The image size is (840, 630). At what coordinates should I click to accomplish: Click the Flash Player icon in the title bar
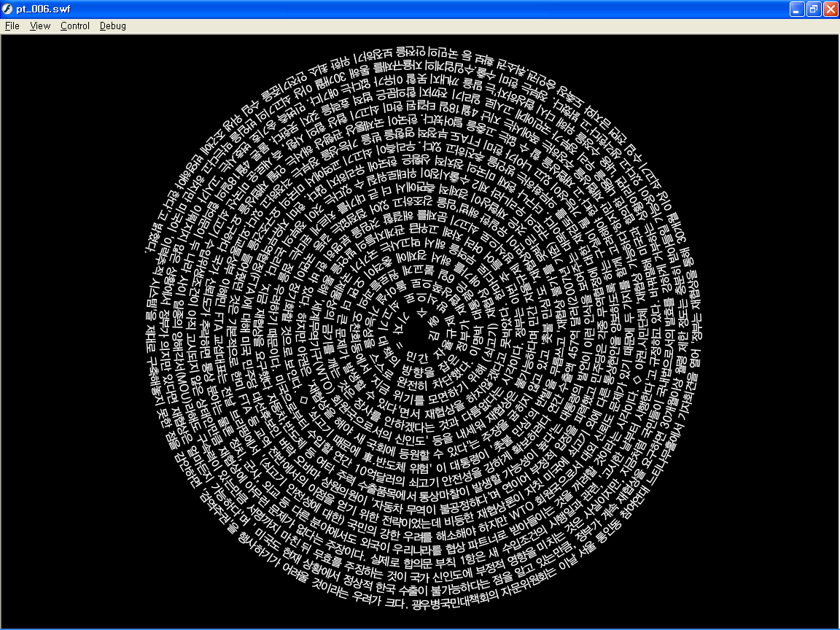point(7,9)
